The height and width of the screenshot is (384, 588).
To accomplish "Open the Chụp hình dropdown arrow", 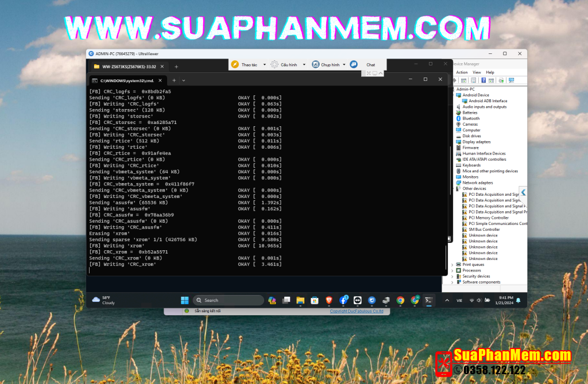I will 344,65.
